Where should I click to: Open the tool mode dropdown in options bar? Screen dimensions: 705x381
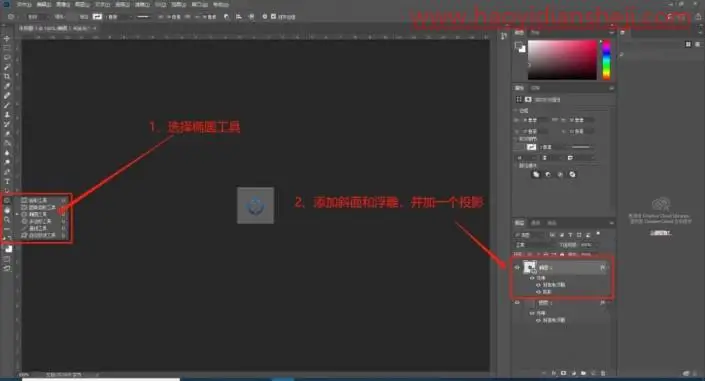coord(37,17)
